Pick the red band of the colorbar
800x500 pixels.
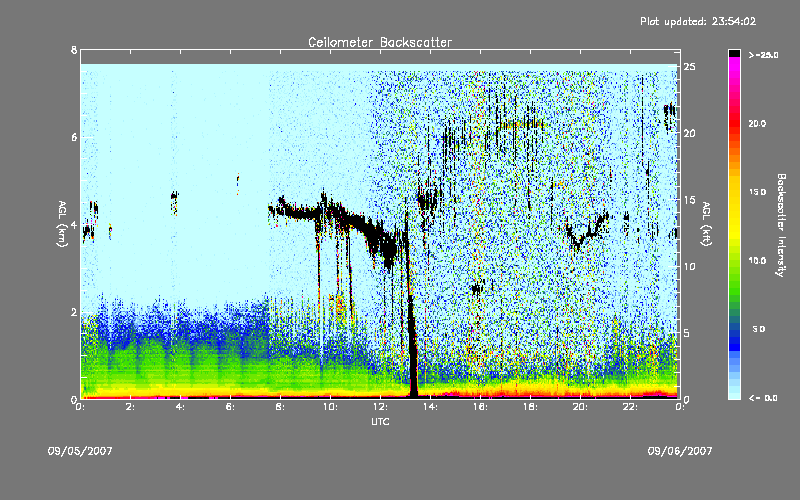coord(734,125)
